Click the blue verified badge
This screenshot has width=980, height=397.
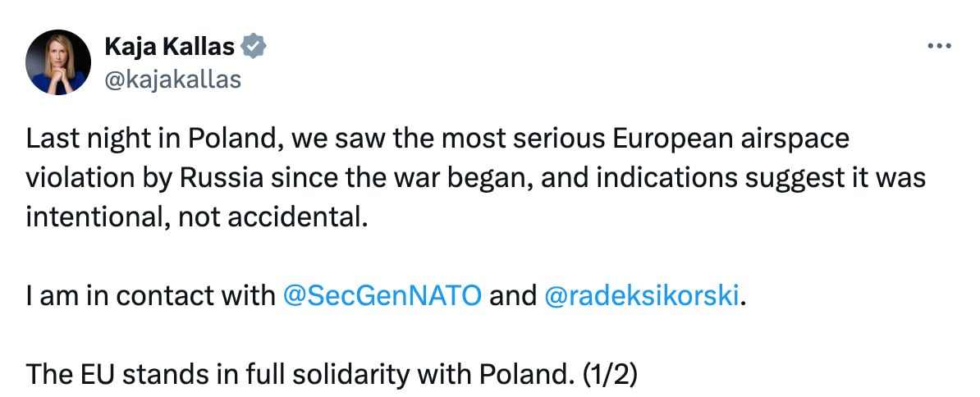click(x=254, y=47)
